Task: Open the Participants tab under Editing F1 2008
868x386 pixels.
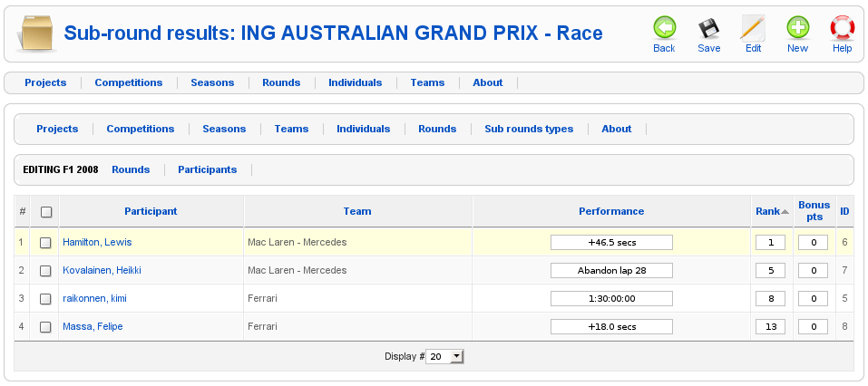Action: click(207, 169)
